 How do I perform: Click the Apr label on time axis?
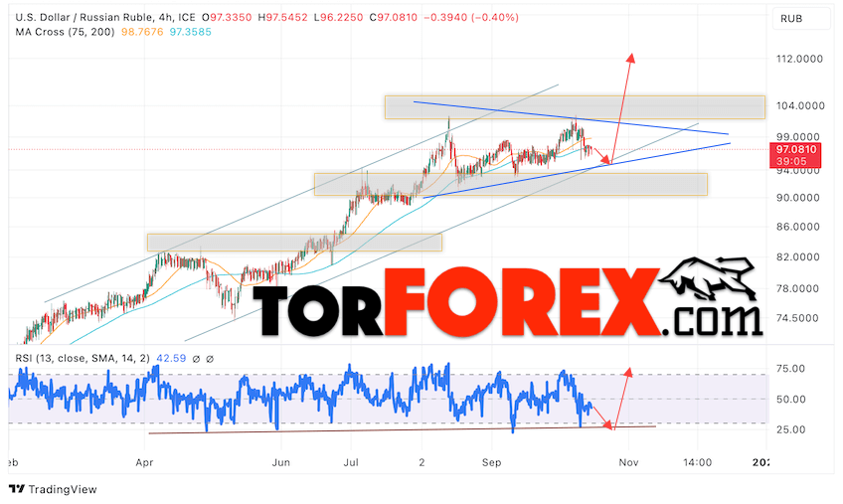click(144, 462)
